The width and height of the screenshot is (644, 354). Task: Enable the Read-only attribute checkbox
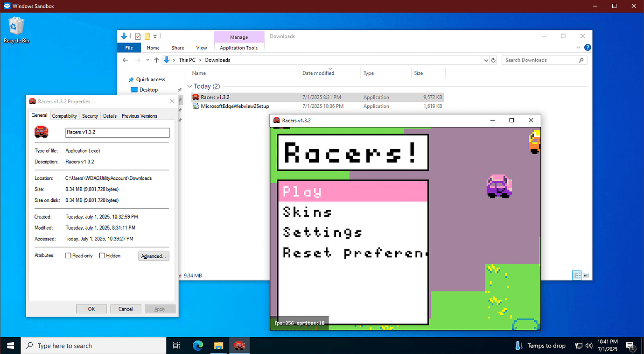[68, 255]
